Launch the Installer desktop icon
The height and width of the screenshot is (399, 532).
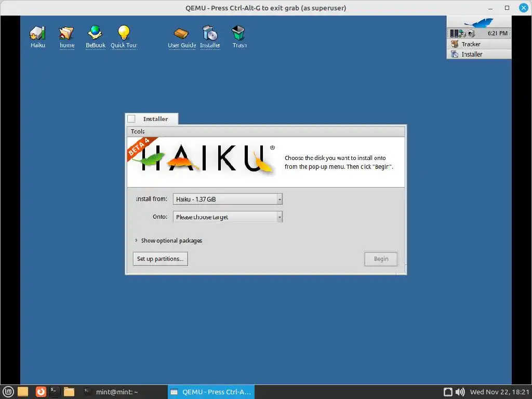point(210,37)
